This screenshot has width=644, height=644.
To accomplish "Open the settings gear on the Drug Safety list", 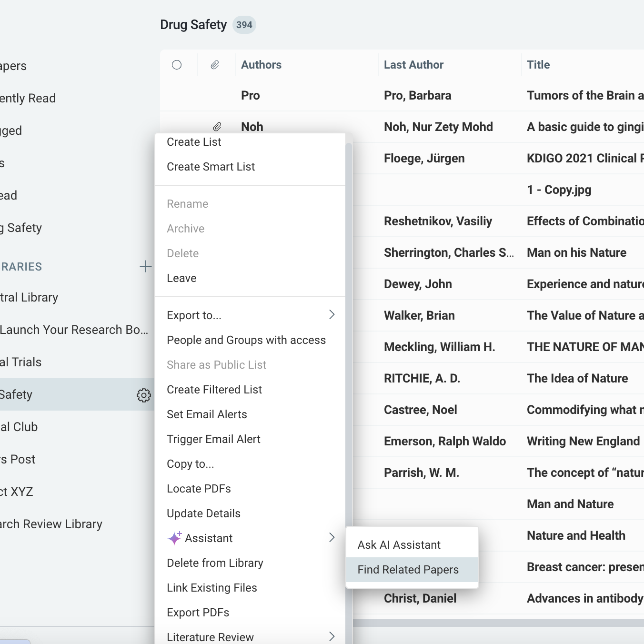I will pyautogui.click(x=143, y=395).
